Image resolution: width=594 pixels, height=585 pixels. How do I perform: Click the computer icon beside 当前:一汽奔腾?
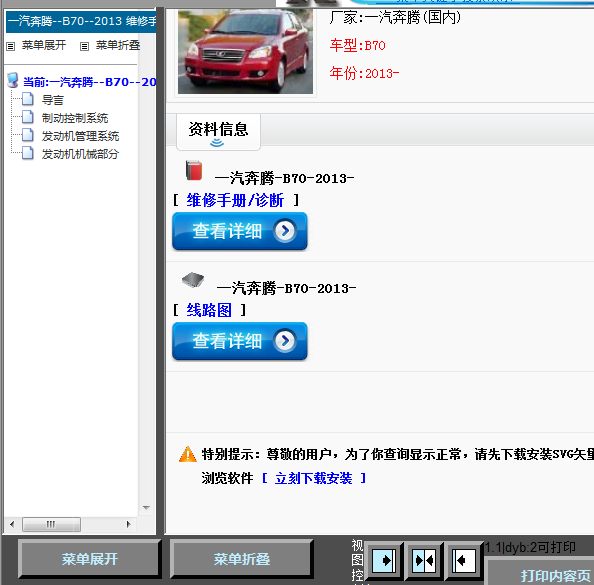[x=13, y=80]
